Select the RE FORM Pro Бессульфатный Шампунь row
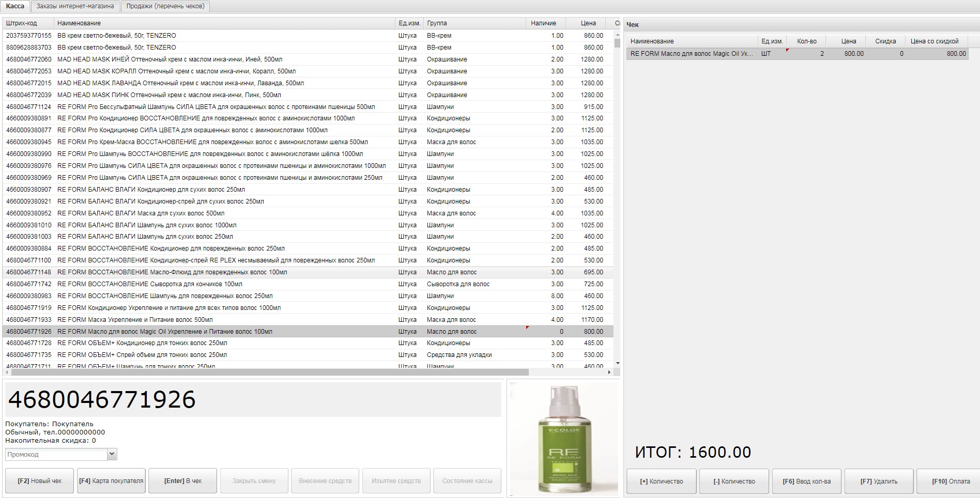The width and height of the screenshot is (980, 498). pyautogui.click(x=308, y=107)
